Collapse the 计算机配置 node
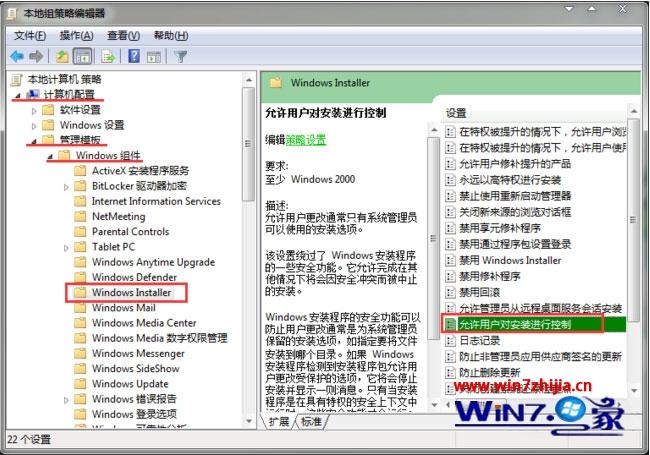 click(17, 96)
